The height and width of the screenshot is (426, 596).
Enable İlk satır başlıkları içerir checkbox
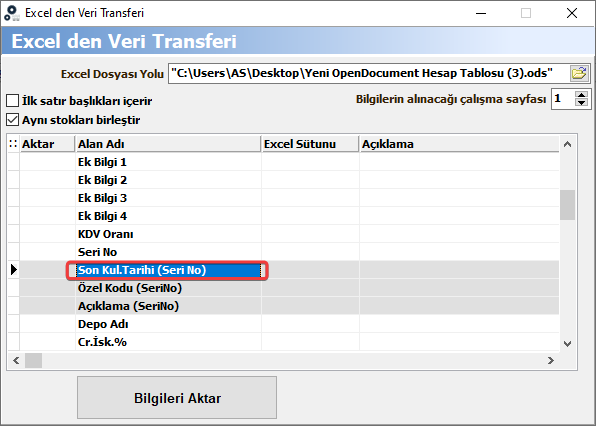[13, 101]
